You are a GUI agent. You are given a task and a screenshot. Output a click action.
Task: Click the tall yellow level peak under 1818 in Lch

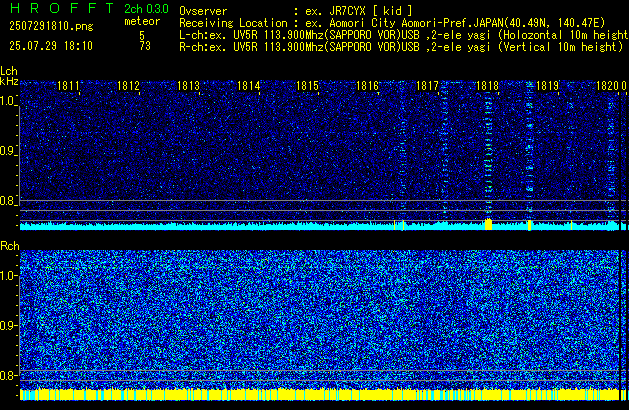488,224
